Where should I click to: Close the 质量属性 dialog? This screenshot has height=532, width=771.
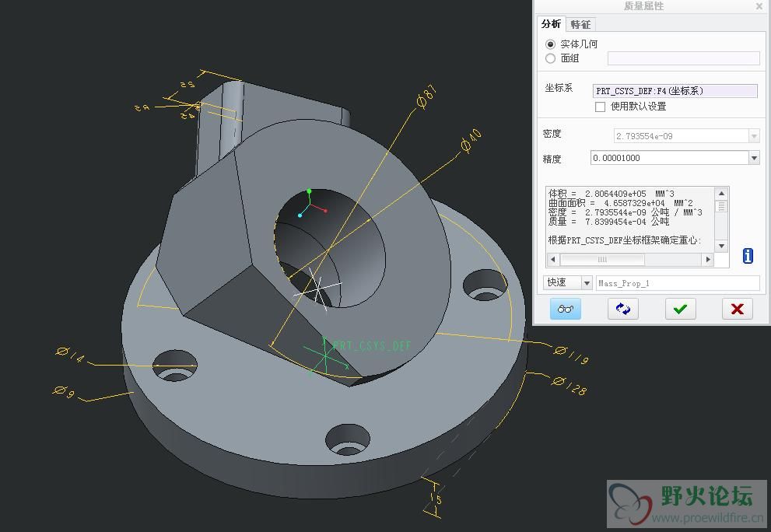[759, 6]
